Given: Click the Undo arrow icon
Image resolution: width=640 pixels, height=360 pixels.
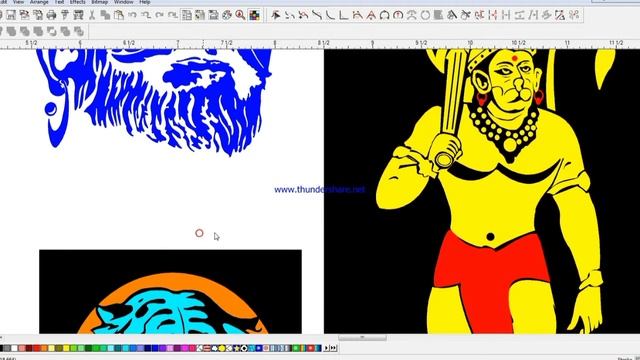Looking at the screenshot, I should click(132, 16).
